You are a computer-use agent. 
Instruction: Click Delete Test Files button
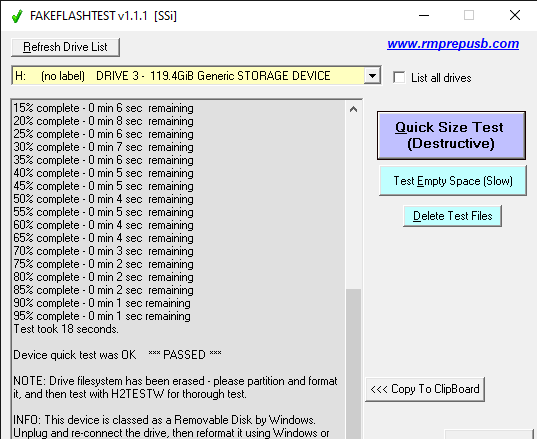coord(452,216)
